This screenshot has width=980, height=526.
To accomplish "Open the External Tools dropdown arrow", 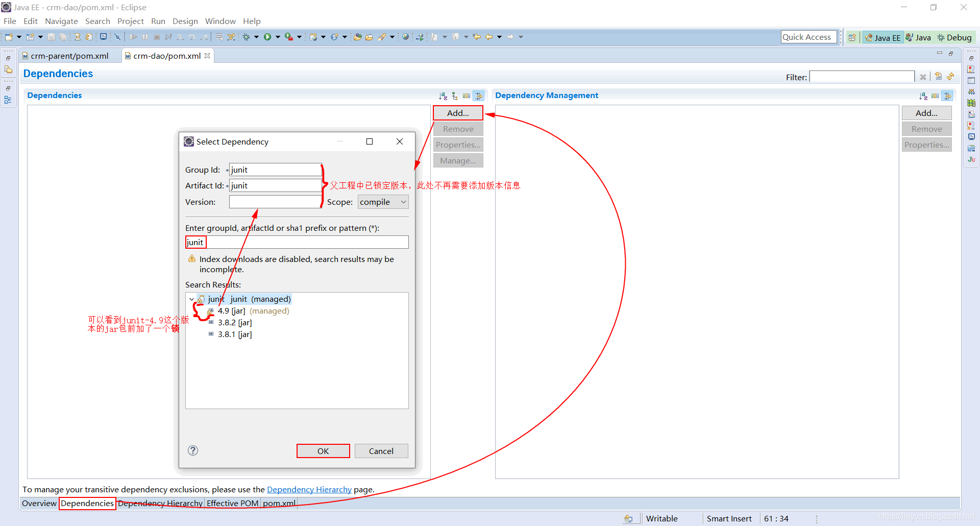I will [x=299, y=37].
